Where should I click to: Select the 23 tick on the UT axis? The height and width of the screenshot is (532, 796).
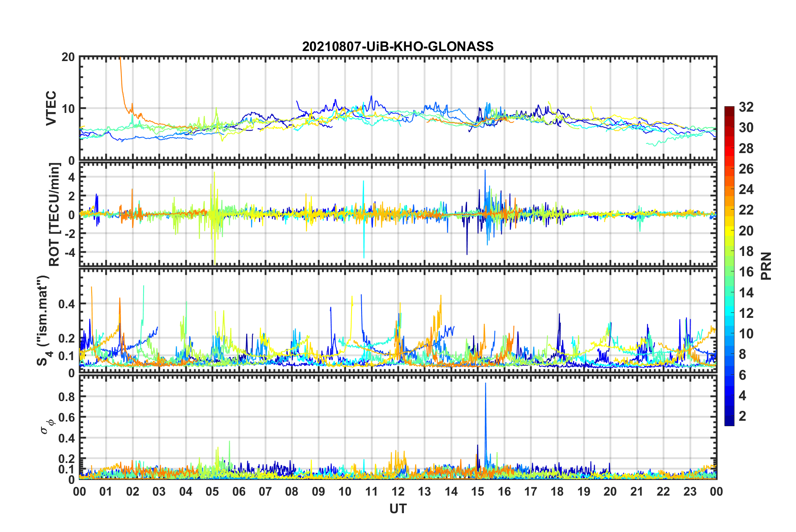690,491
